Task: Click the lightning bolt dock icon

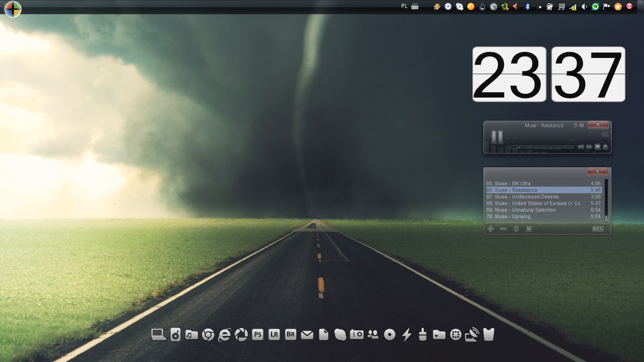Action: (406, 335)
